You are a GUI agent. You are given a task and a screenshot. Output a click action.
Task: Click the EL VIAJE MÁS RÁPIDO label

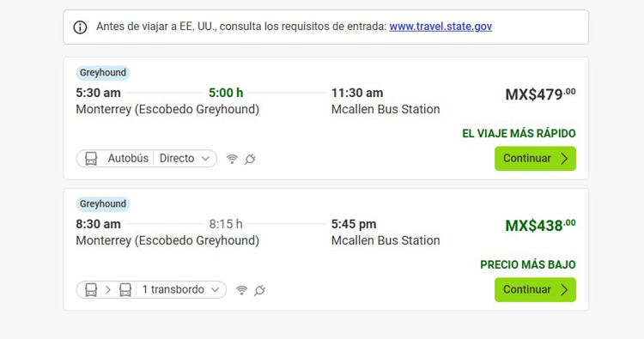tap(519, 133)
